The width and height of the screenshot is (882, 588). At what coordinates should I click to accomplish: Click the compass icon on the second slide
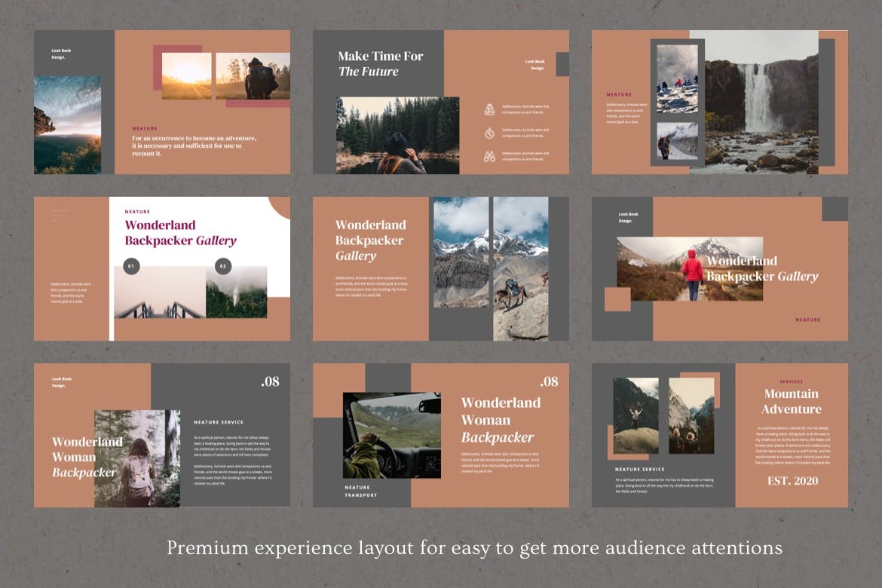[489, 133]
